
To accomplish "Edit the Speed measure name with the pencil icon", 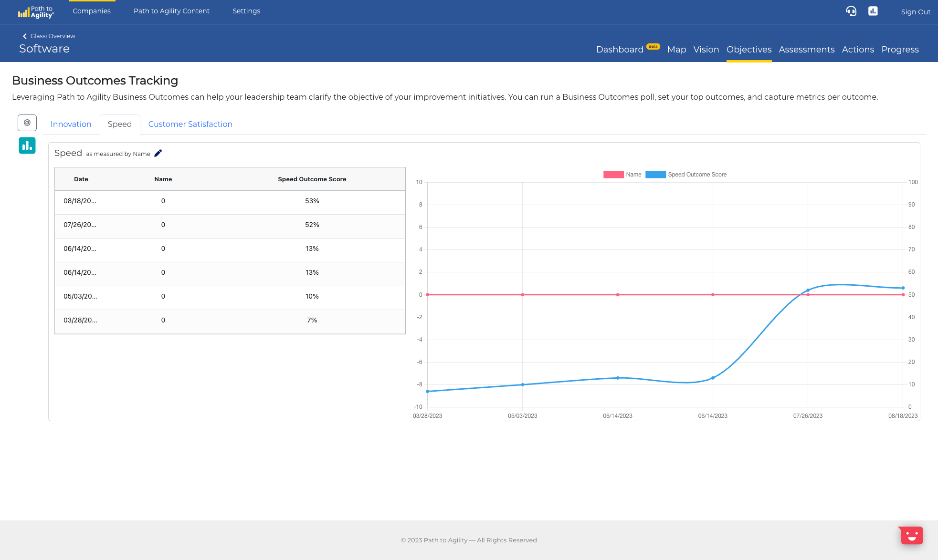I will 158,153.
